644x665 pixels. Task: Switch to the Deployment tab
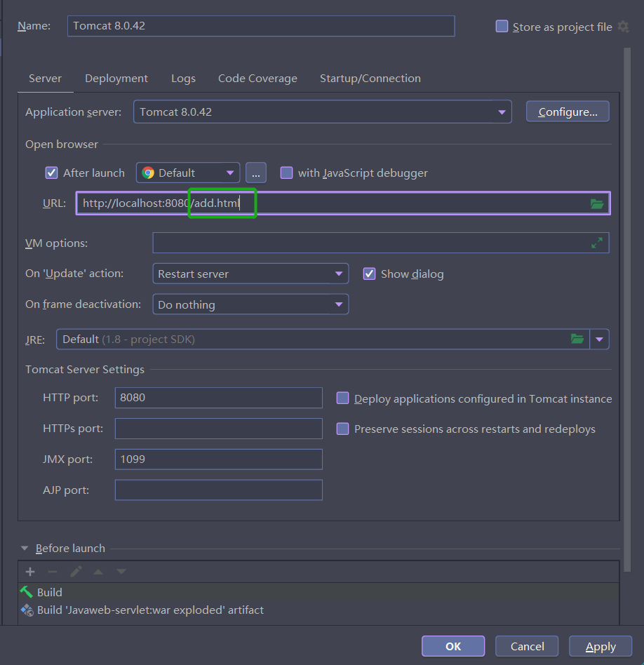(x=116, y=79)
